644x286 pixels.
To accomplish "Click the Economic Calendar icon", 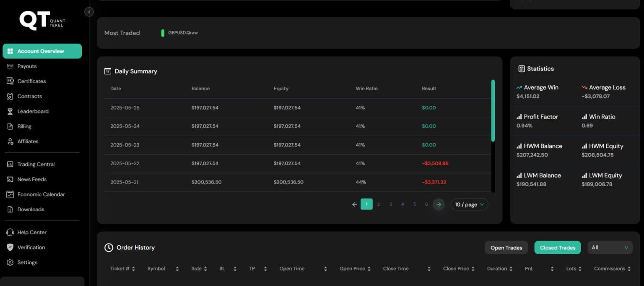I will click(10, 194).
